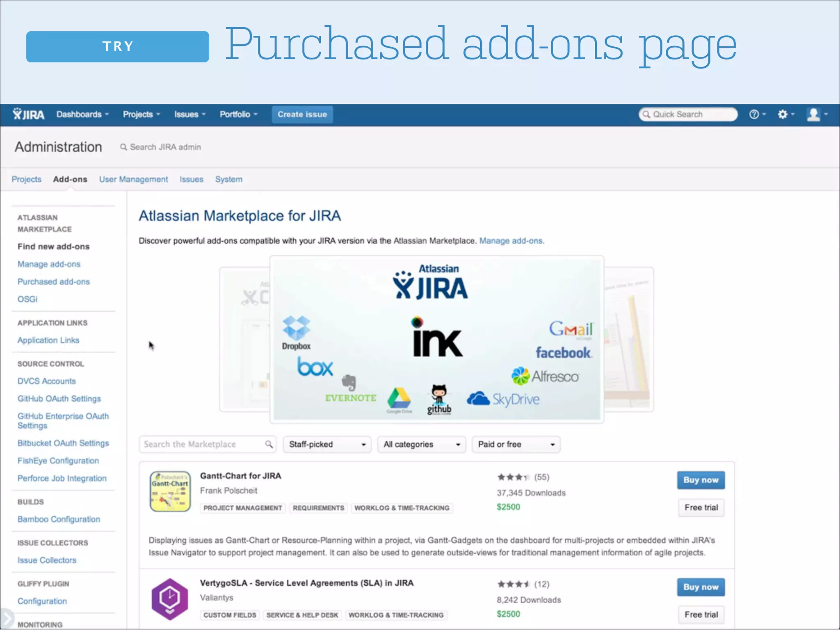Open the Staff-picked sort dropdown
This screenshot has height=630, width=840.
(327, 444)
